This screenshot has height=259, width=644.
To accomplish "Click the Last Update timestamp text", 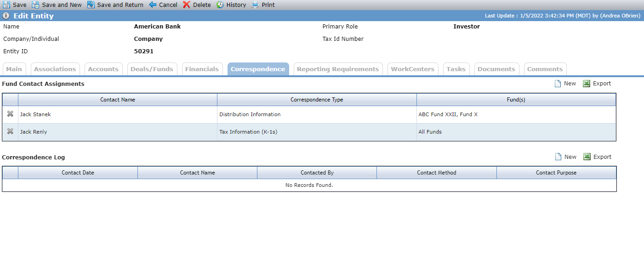I will click(563, 16).
